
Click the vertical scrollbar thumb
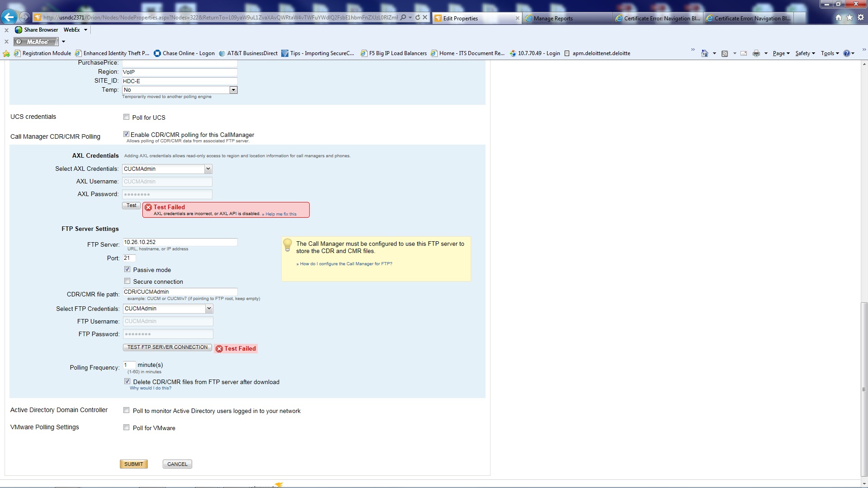tap(864, 389)
